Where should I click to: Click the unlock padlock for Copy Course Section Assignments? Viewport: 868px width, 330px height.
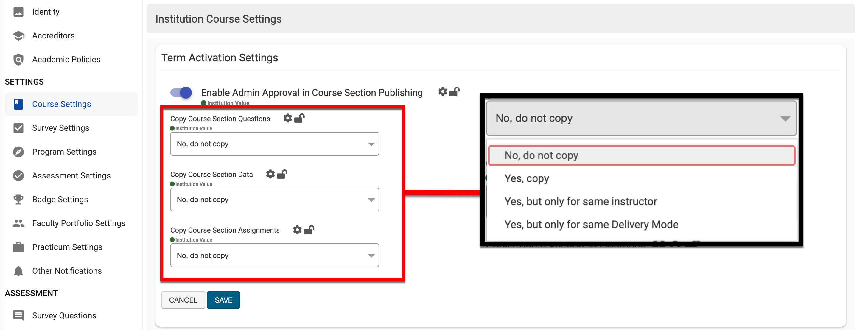coord(309,230)
